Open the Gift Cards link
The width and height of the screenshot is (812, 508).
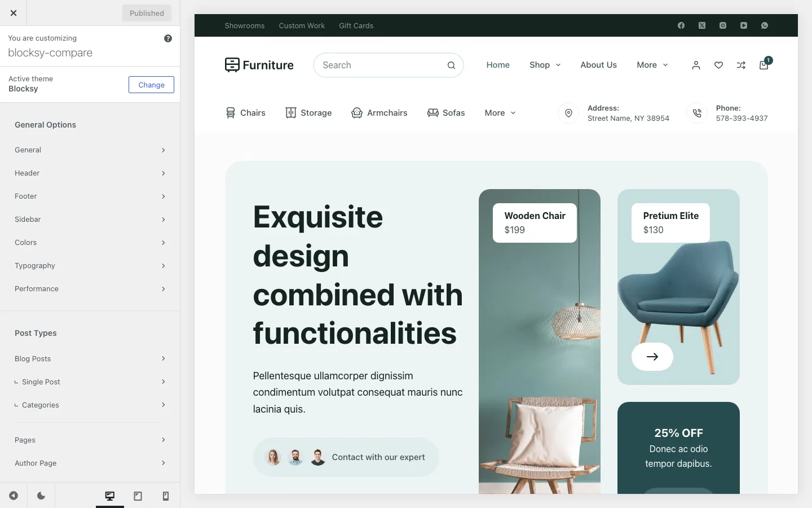coord(356,25)
